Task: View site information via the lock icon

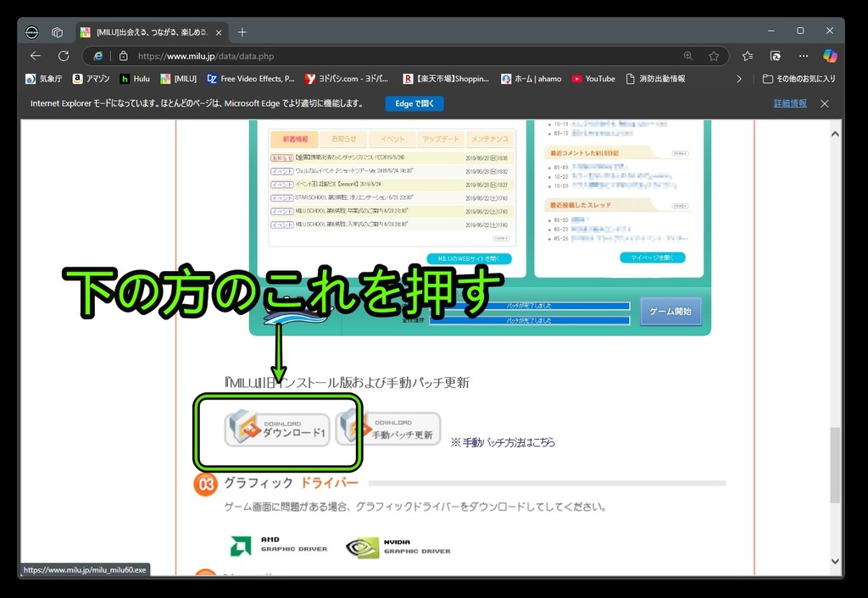Action: click(x=124, y=56)
